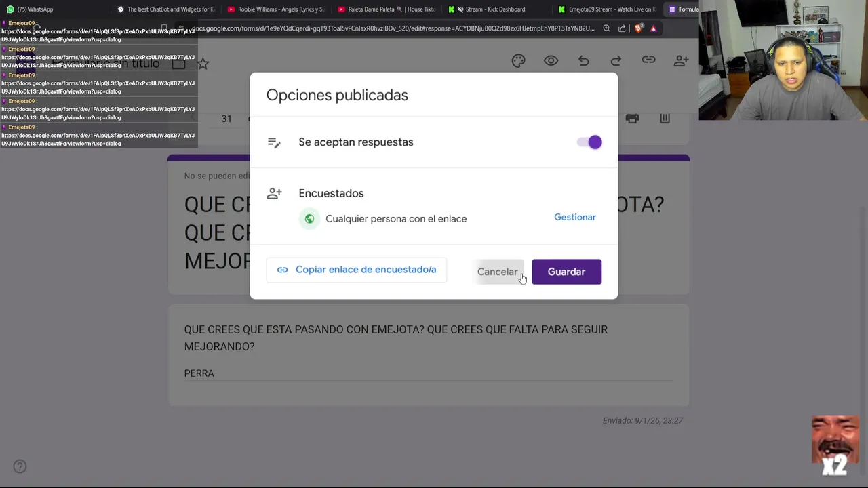Toggle the "Se aceptan respuestas" switch

[x=589, y=142]
